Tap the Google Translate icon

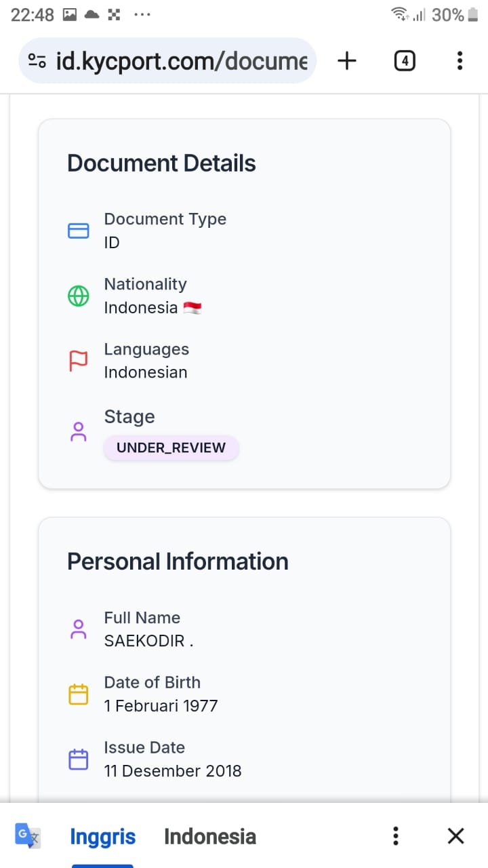(x=28, y=835)
